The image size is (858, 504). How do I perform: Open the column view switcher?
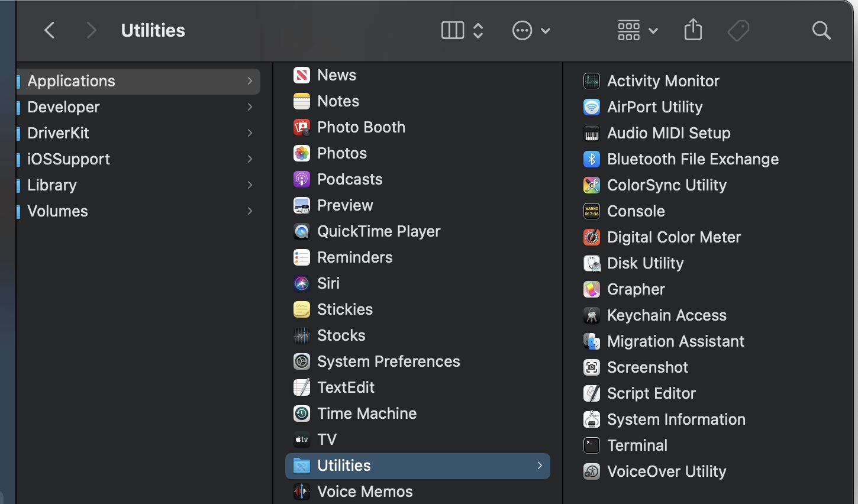[x=462, y=30]
